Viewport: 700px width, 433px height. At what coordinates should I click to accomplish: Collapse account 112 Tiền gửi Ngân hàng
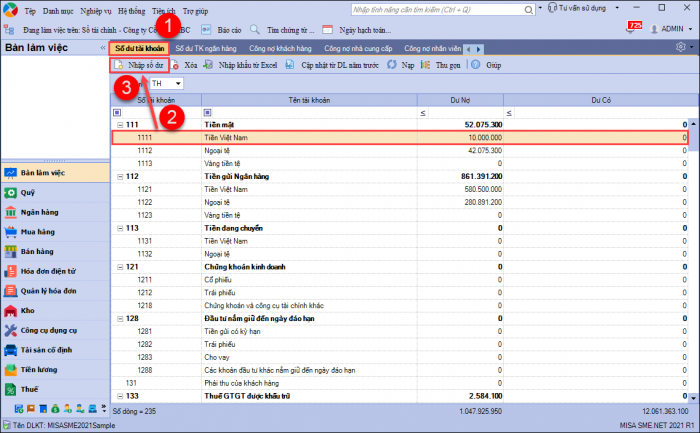tap(120, 176)
